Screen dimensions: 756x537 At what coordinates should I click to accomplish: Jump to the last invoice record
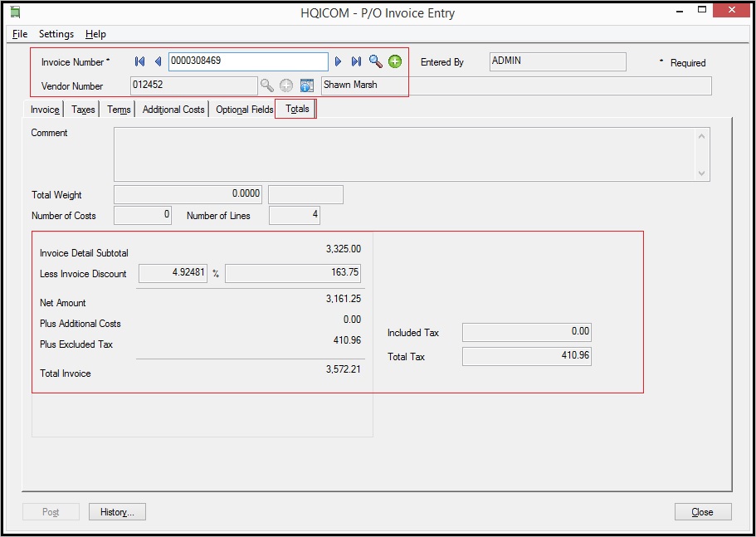pyautogui.click(x=356, y=61)
